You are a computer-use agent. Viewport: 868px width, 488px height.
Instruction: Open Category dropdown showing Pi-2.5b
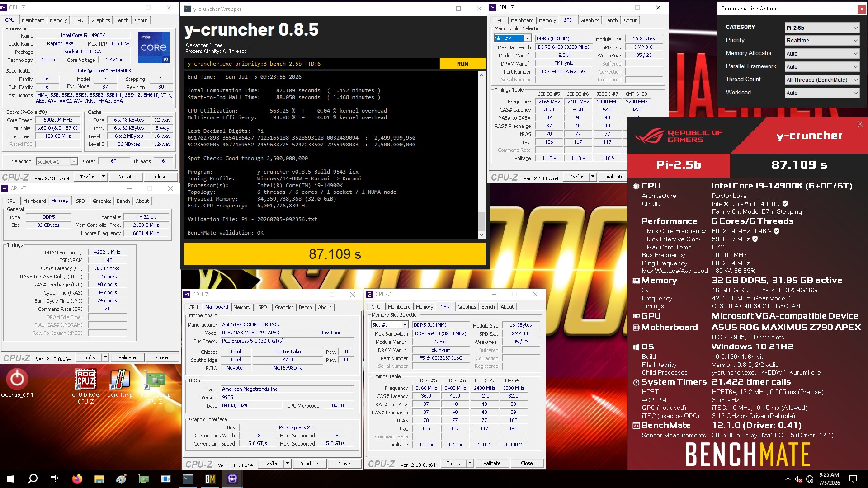(822, 28)
